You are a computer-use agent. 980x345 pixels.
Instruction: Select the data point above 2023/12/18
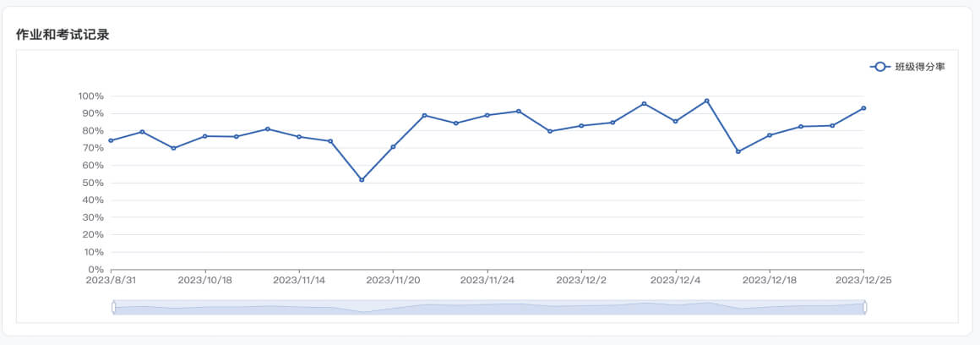770,135
